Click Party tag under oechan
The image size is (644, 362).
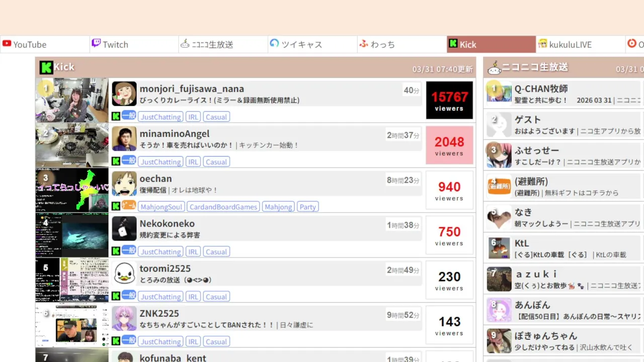coord(307,207)
